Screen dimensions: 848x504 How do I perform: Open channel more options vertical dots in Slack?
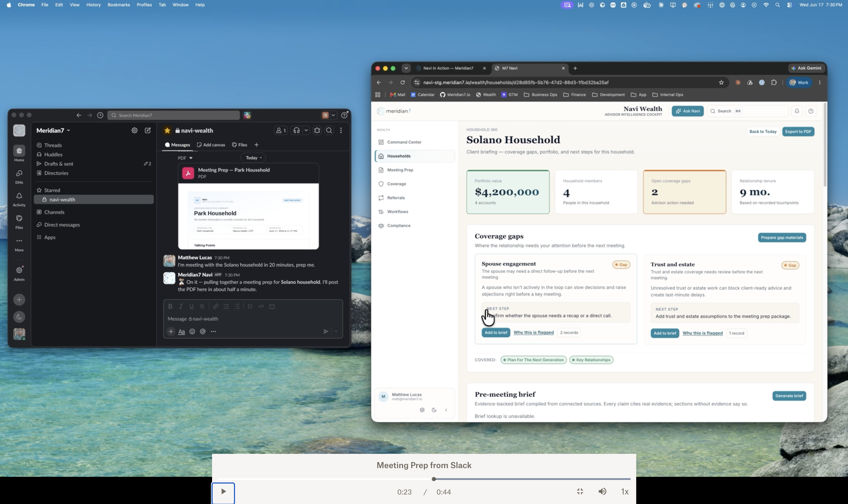tap(341, 130)
